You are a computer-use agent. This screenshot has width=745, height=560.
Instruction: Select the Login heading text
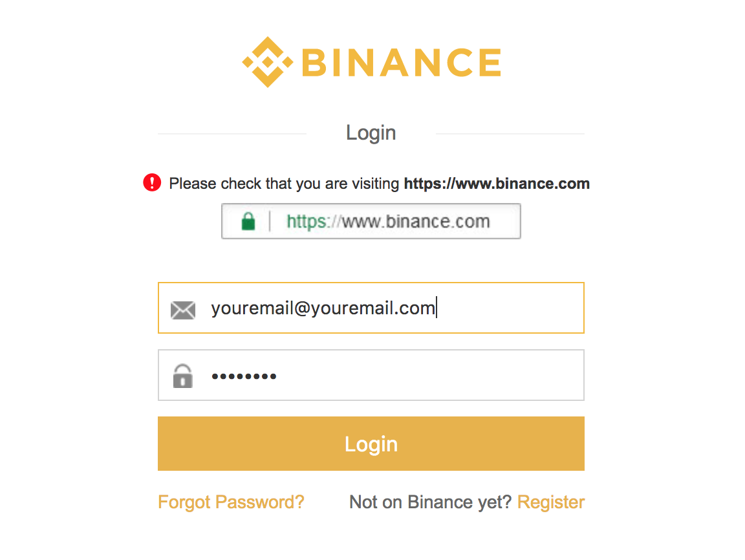pos(371,133)
